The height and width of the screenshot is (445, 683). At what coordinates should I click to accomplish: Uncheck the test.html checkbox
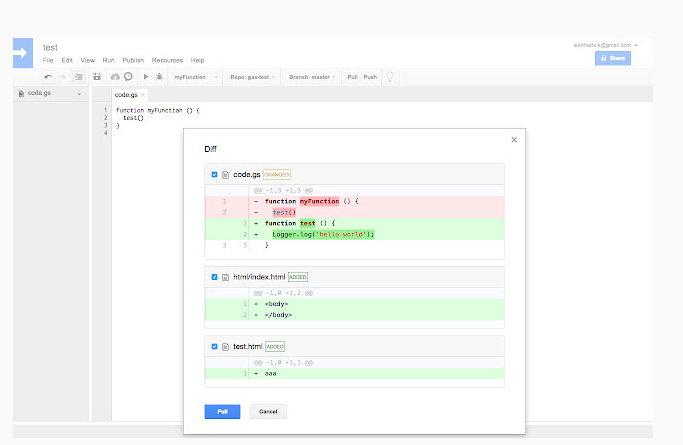click(214, 347)
